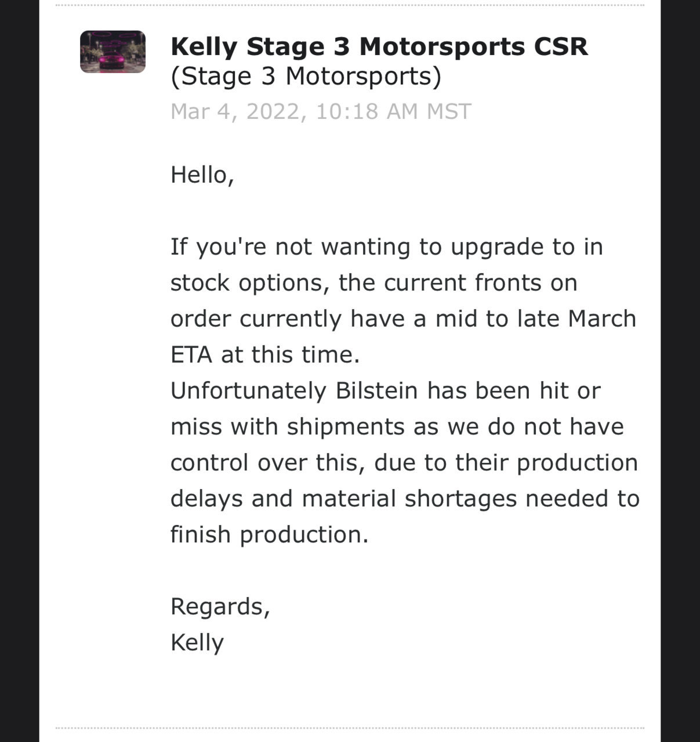This screenshot has height=742, width=700.
Task: Click the line starting "If you're not wanting"
Action: [387, 247]
